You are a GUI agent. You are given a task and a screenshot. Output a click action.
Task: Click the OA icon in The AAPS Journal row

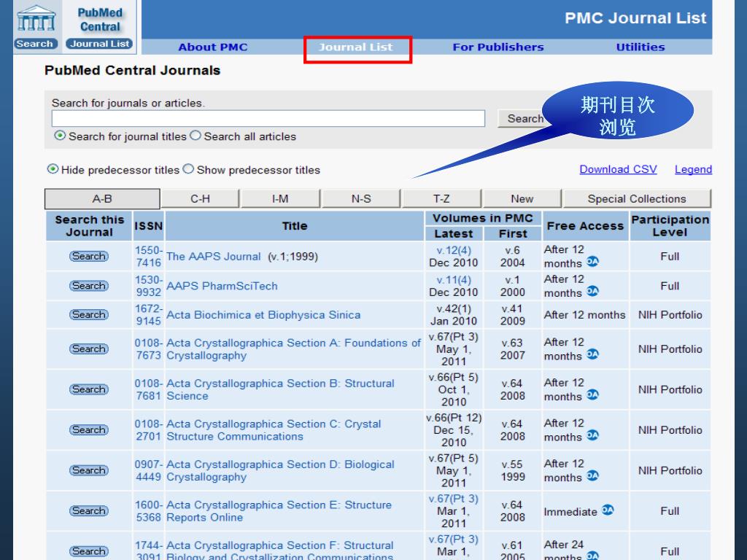click(x=592, y=262)
